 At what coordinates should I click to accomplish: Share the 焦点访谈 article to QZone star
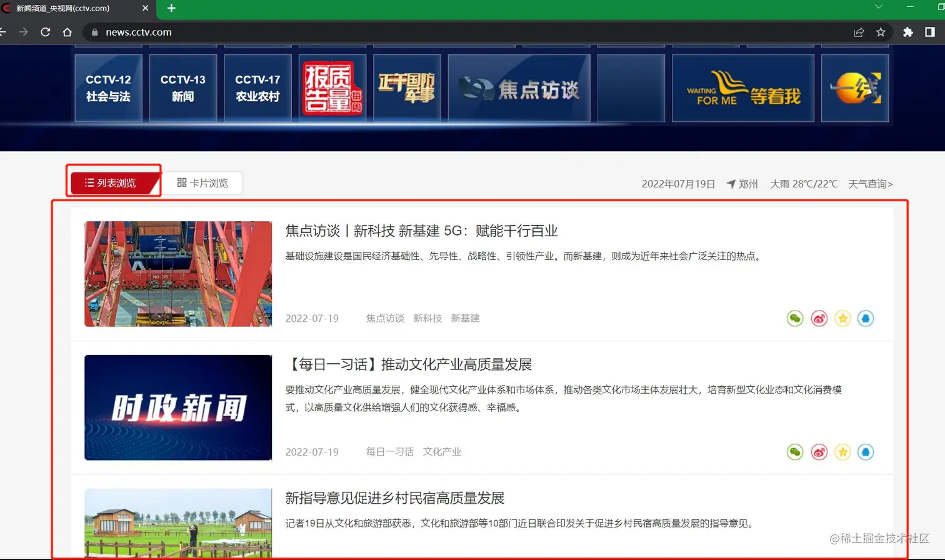(842, 318)
